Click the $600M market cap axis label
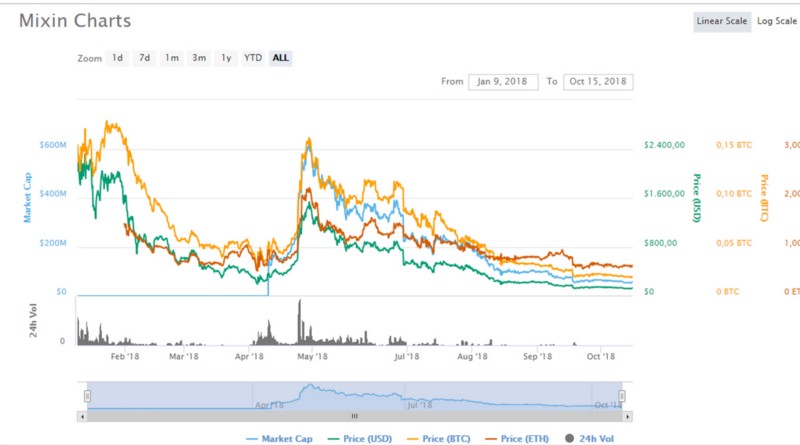Screen dimensions: 800x445 53,145
